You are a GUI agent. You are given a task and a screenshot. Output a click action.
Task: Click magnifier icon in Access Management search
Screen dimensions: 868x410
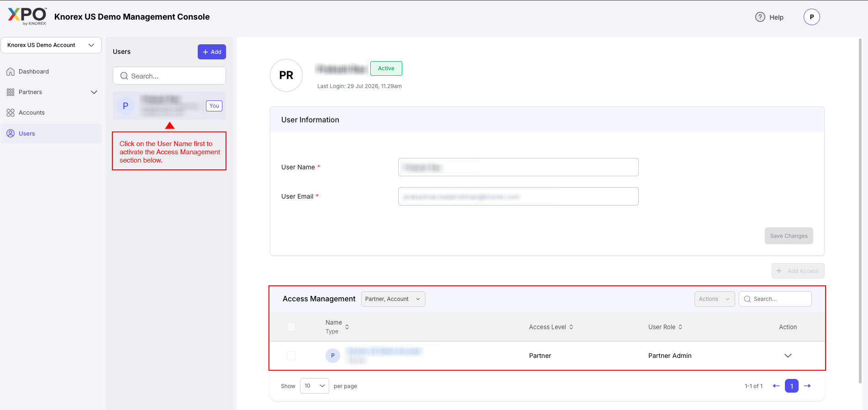tap(747, 299)
